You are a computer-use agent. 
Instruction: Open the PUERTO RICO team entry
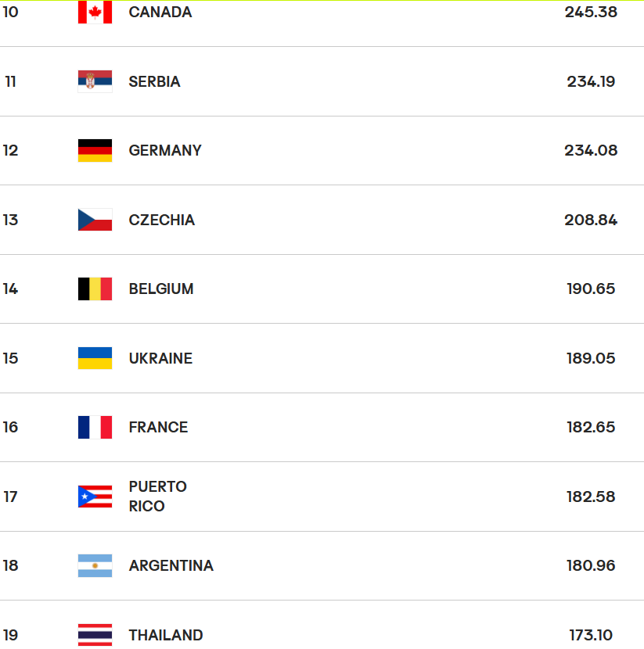point(158,497)
